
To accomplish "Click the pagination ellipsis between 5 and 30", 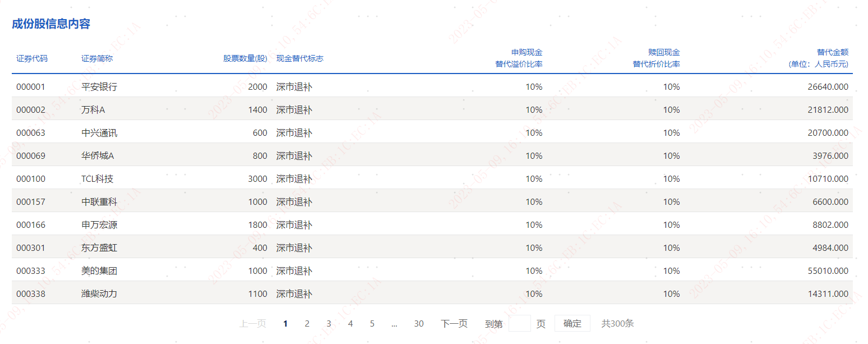I will [x=395, y=324].
